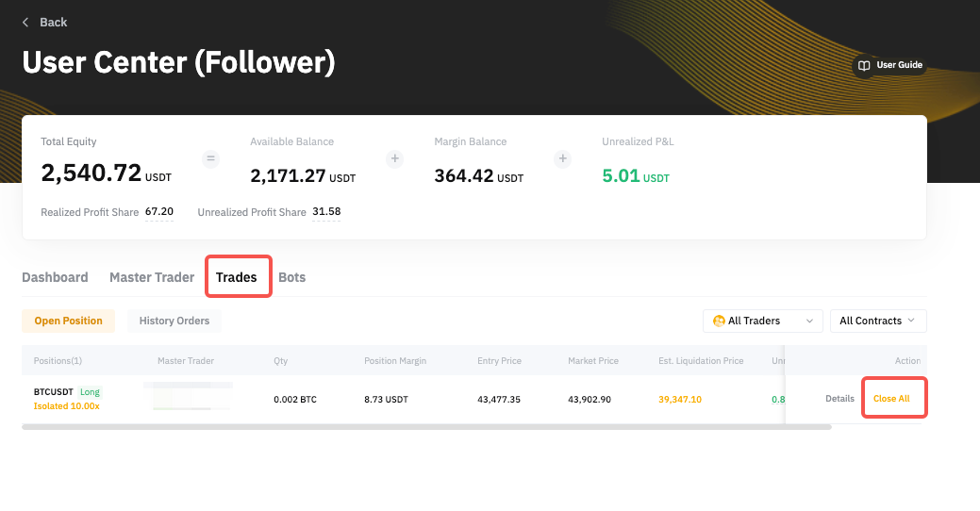Open the All Contracts dropdown
This screenshot has height=511, width=980.
coord(877,321)
